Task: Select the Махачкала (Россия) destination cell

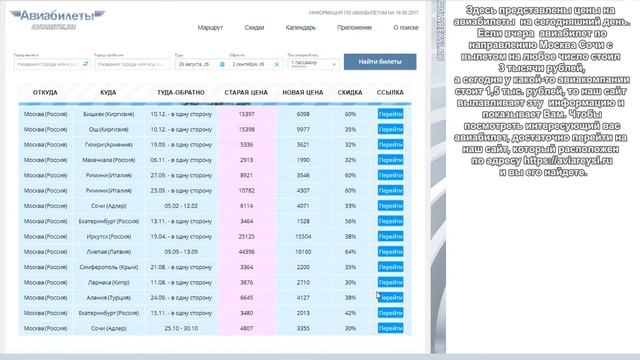Action: coord(109,160)
